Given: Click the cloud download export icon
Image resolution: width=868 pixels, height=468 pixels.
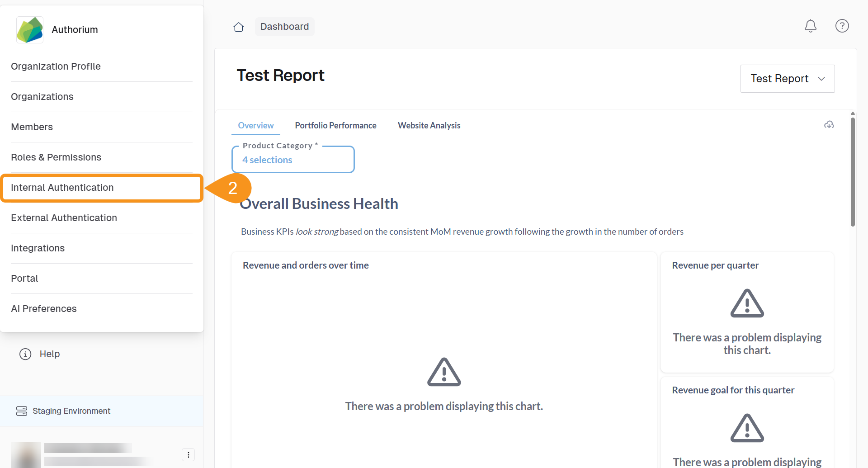Looking at the screenshot, I should pos(829,125).
